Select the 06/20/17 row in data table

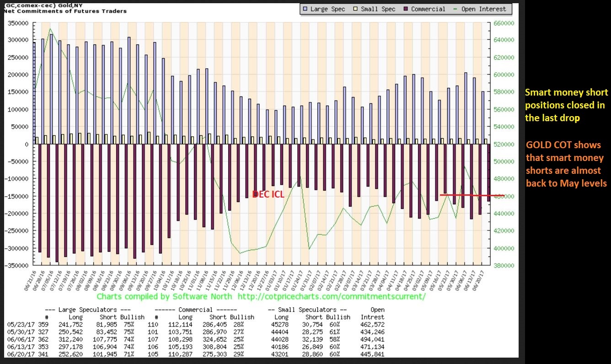pos(197,354)
